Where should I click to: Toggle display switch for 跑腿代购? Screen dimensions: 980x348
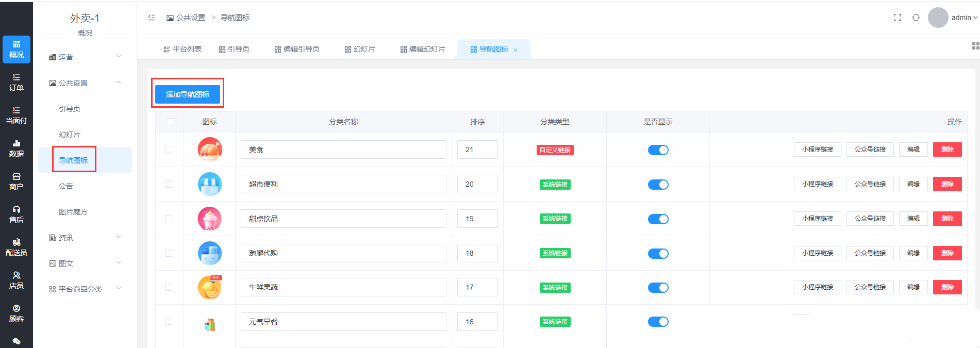658,254
